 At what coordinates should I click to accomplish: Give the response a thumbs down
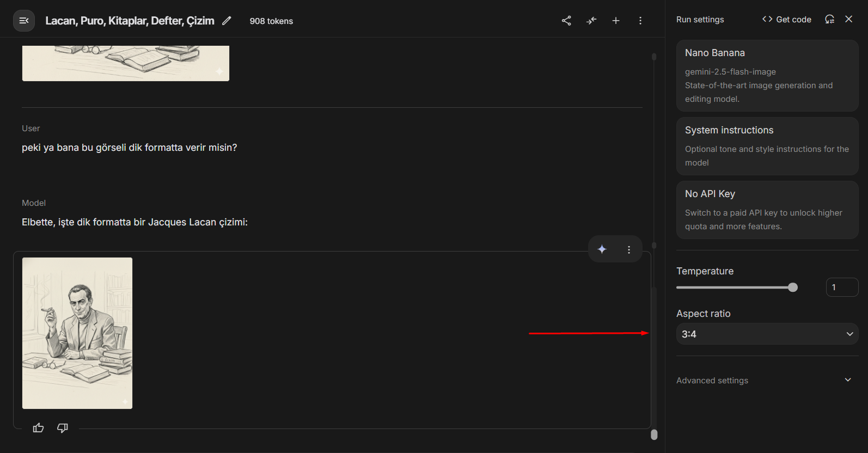[63, 428]
